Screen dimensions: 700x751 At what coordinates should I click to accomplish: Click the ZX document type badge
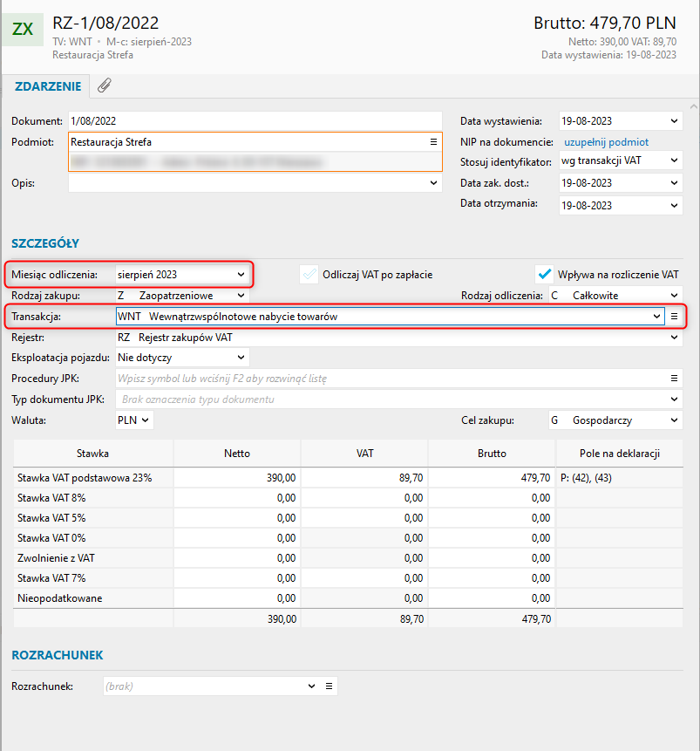click(25, 30)
